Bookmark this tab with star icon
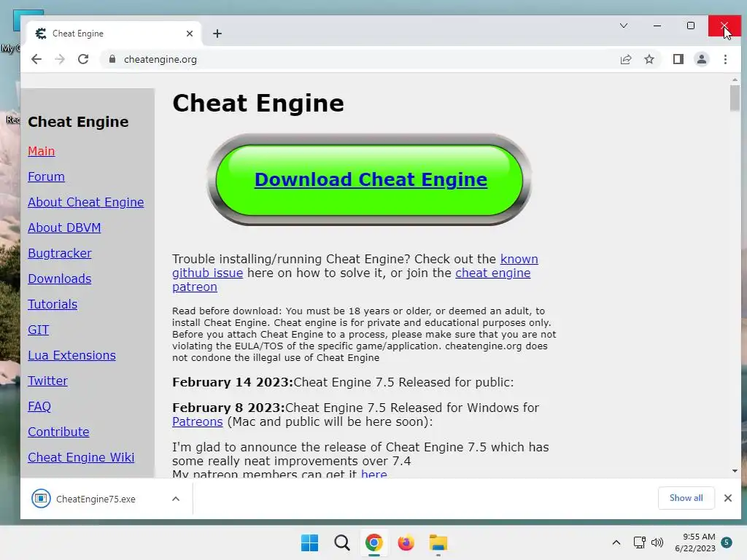The width and height of the screenshot is (747, 560). pyautogui.click(x=649, y=59)
